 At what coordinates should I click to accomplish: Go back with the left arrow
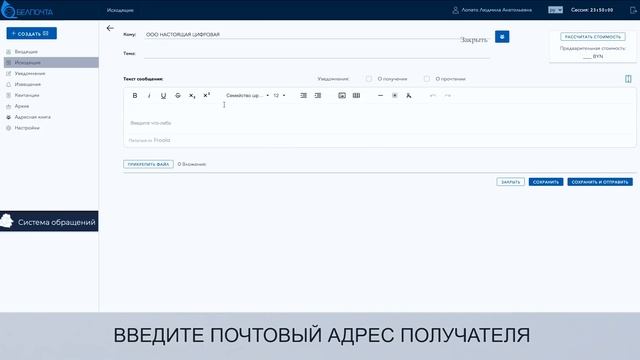pos(110,28)
